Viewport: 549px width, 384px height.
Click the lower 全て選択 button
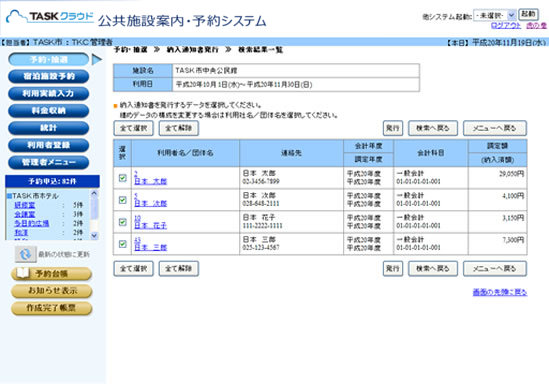tap(133, 269)
